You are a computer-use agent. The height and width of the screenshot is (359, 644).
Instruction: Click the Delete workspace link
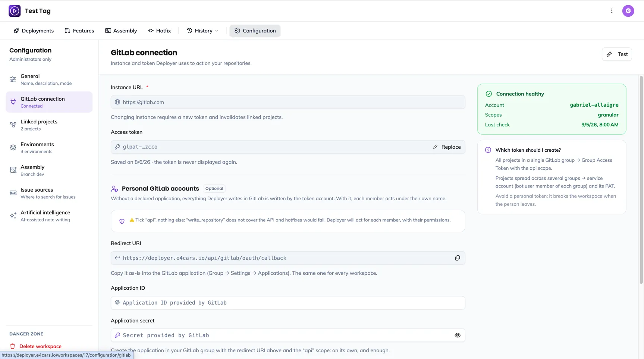(x=40, y=346)
